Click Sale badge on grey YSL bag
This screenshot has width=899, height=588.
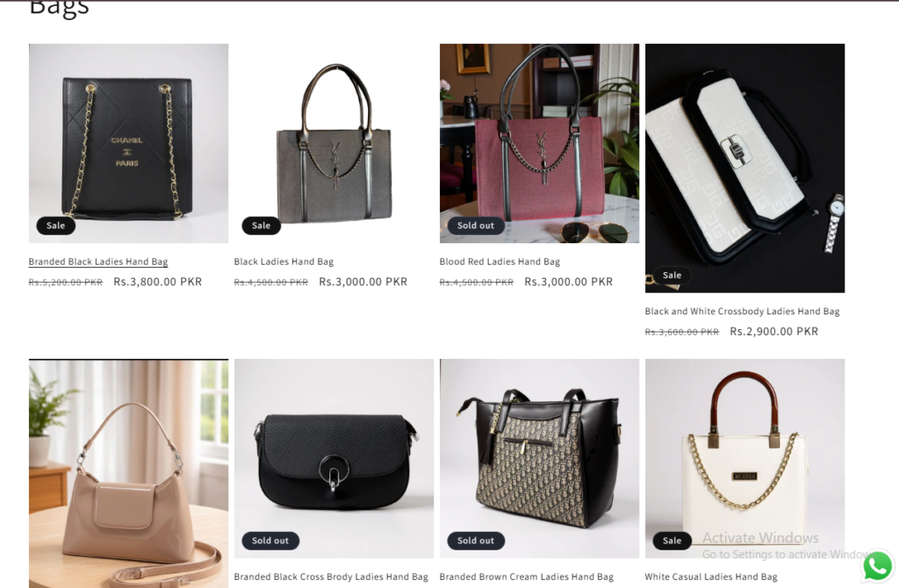(x=261, y=226)
